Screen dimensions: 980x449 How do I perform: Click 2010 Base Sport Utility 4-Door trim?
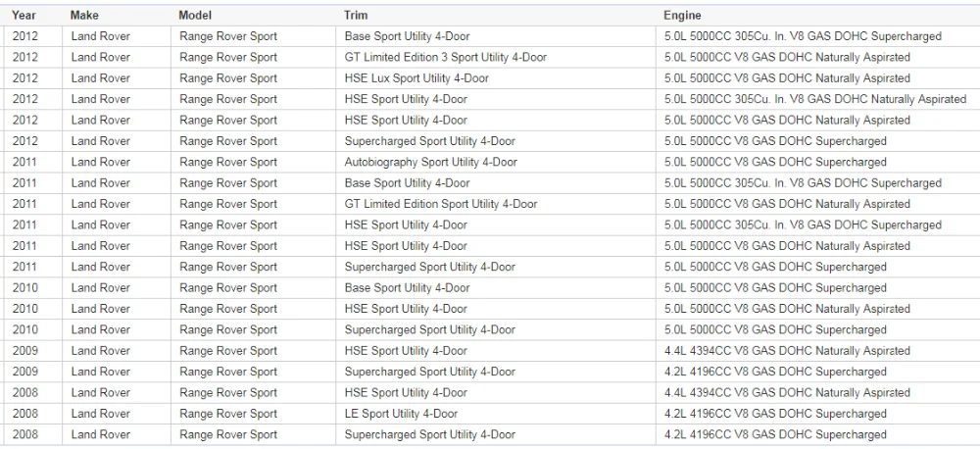coord(407,287)
